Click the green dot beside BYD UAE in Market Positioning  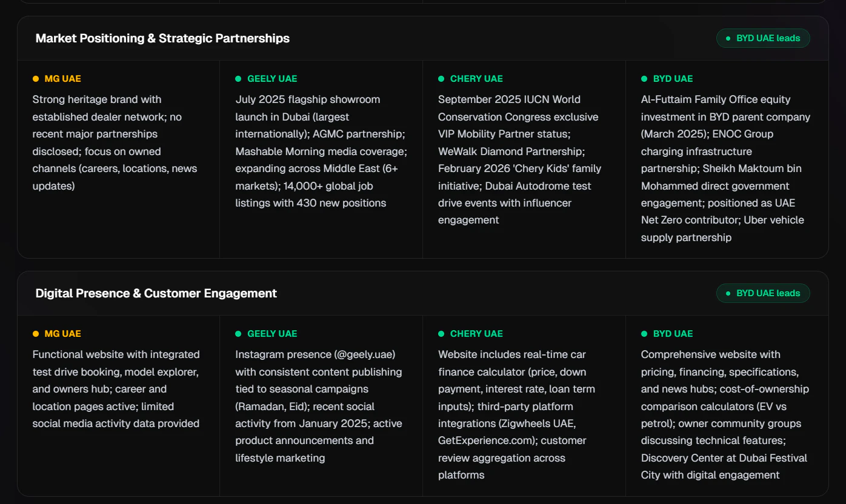click(644, 79)
